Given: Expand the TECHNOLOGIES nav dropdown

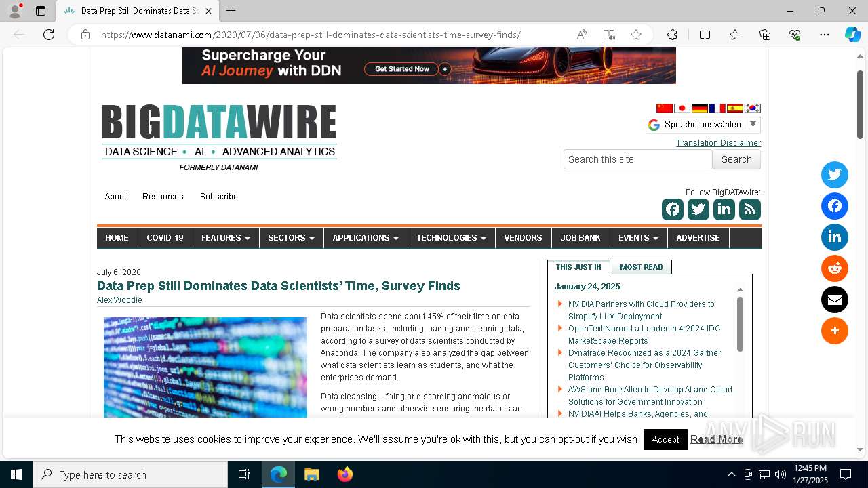Looking at the screenshot, I should pyautogui.click(x=451, y=238).
